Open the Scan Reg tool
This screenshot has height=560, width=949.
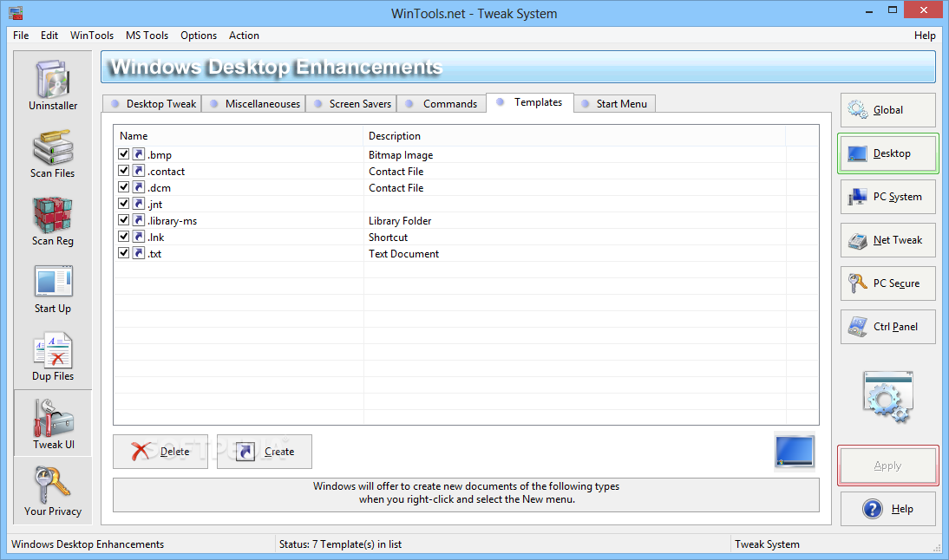point(53,221)
